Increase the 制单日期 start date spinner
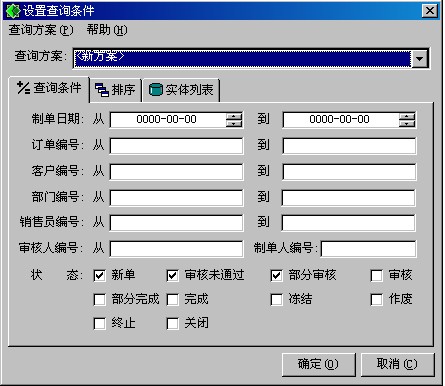This screenshot has height=386, width=445. click(234, 117)
